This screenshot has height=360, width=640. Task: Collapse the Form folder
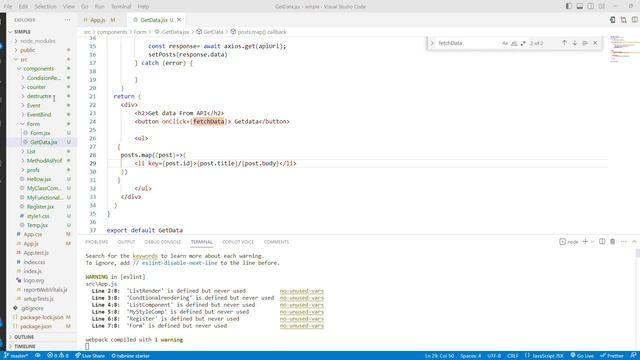tap(42, 124)
